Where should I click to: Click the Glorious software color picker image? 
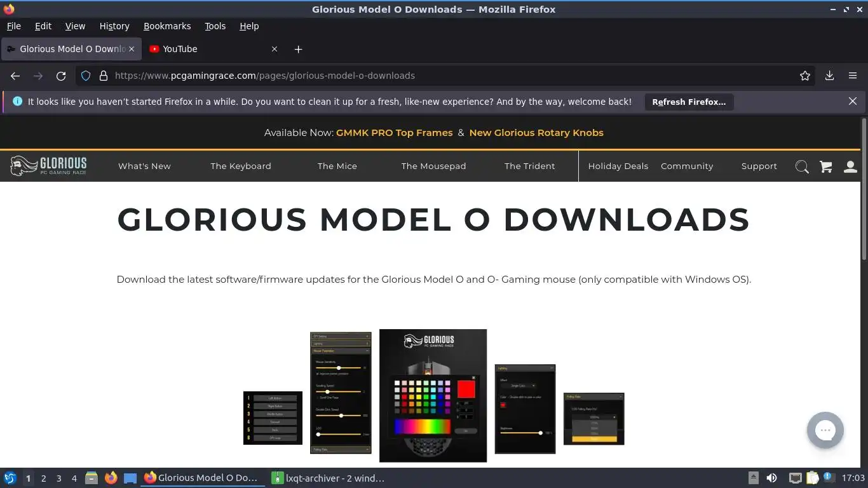(x=433, y=395)
